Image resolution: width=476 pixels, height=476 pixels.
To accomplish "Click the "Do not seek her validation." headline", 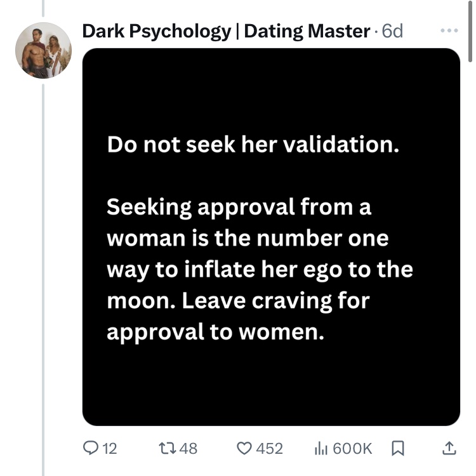I will 253,145.
